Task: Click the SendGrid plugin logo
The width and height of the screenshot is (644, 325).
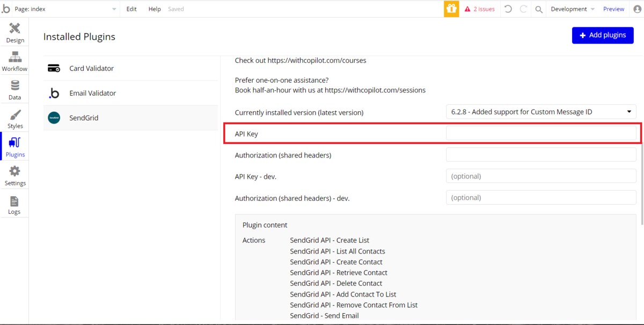Action: 54,118
